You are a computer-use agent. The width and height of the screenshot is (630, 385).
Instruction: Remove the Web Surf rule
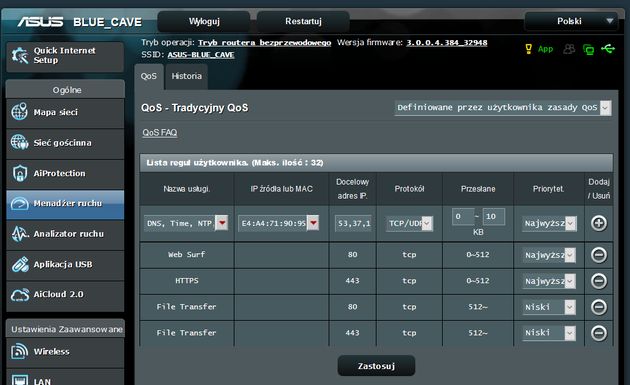click(x=599, y=255)
